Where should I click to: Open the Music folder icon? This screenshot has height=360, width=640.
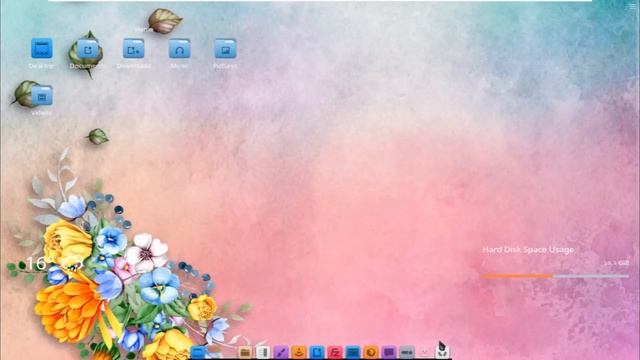click(180, 49)
